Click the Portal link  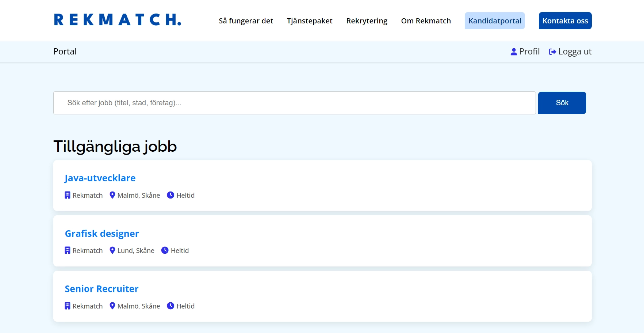[65, 52]
